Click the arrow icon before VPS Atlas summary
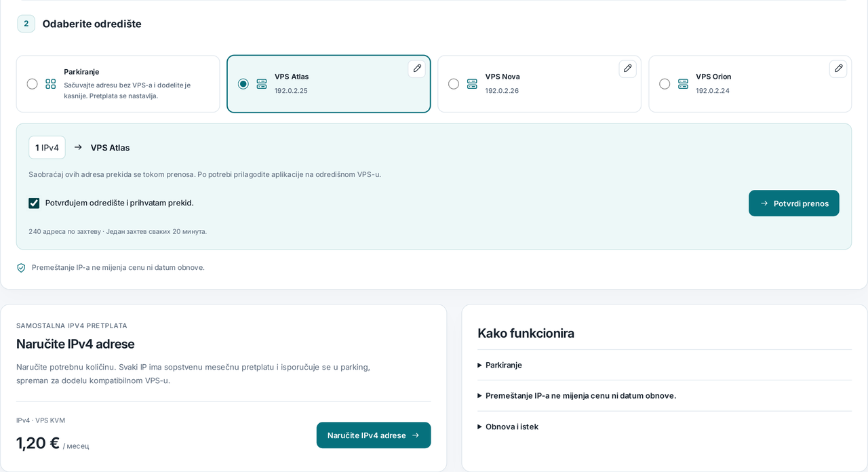Viewport: 868px width, 472px height. pyautogui.click(x=78, y=147)
